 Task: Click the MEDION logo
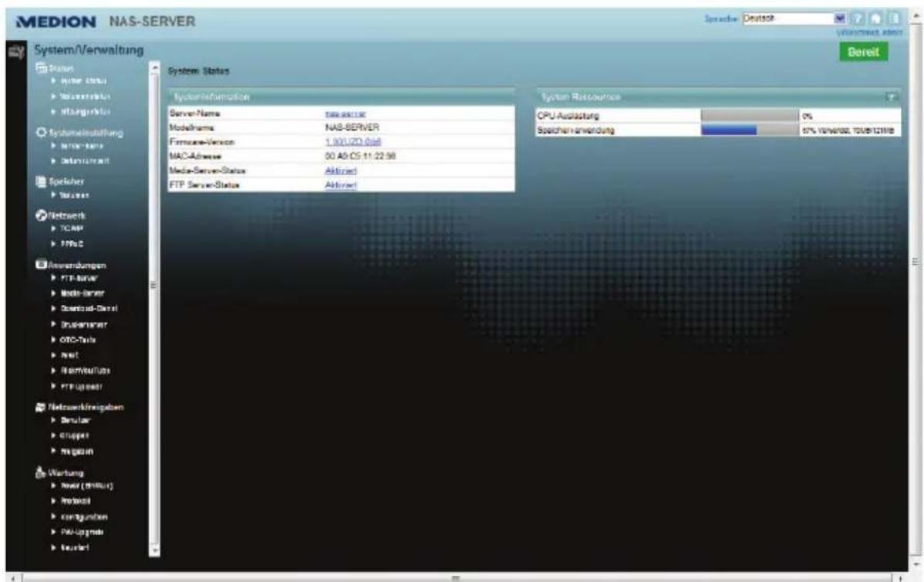coord(56,22)
